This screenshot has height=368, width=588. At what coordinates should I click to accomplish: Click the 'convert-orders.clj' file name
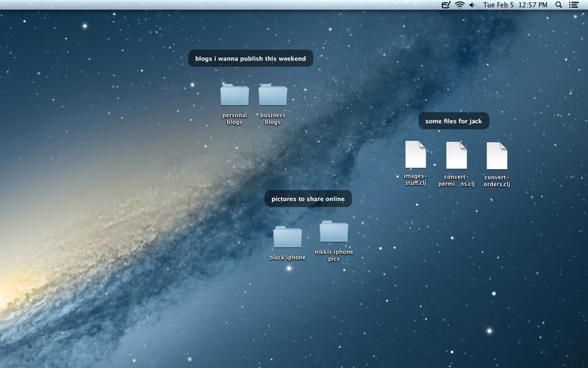point(497,180)
